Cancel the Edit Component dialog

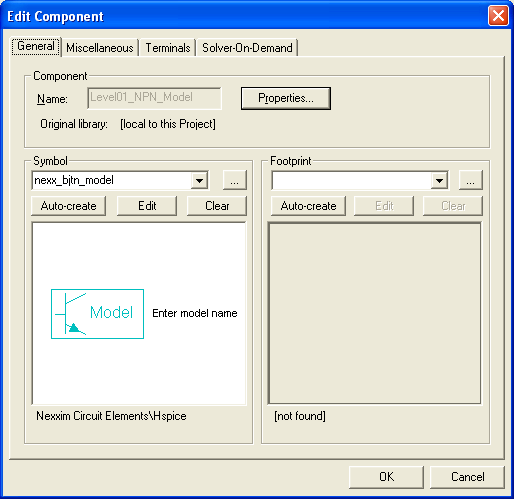pos(467,477)
